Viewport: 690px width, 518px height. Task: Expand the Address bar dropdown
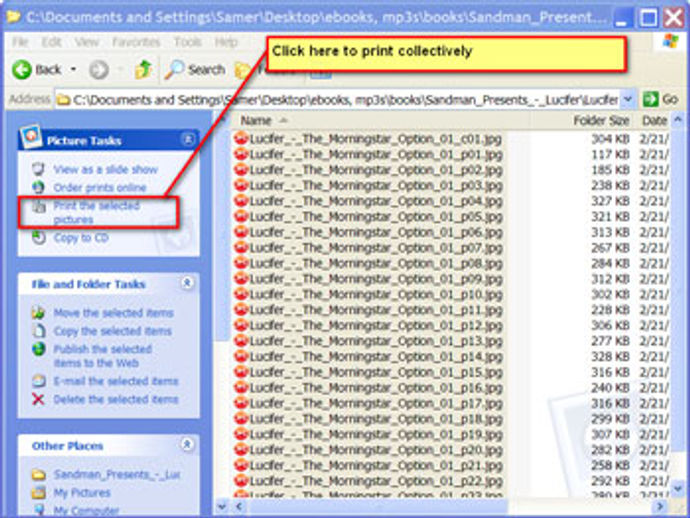tap(628, 100)
